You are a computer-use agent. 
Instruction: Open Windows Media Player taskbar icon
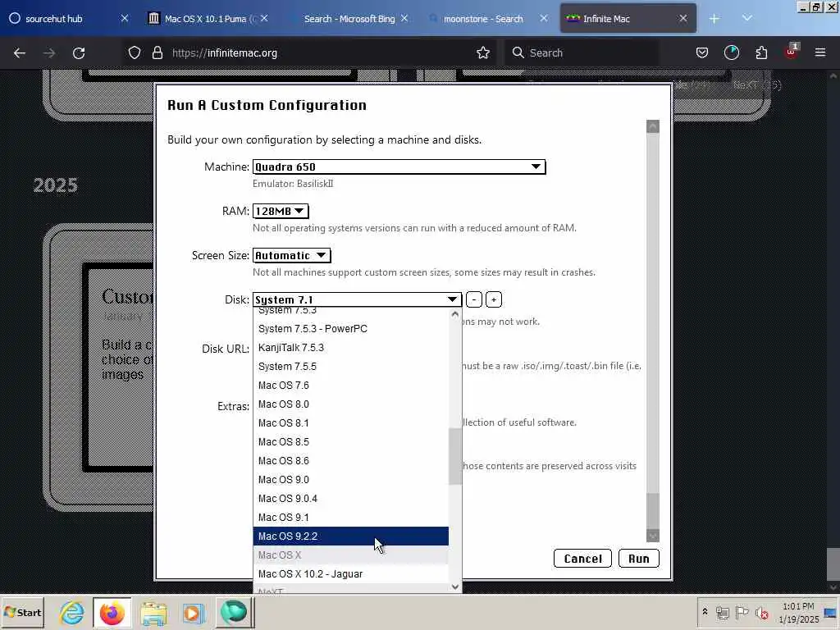[194, 612]
